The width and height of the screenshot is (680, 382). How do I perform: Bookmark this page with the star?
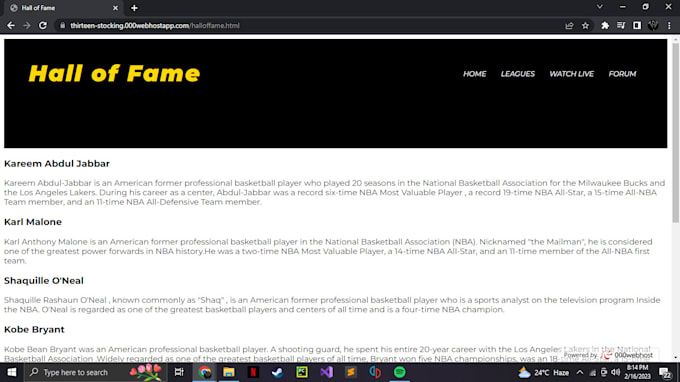[x=585, y=26]
